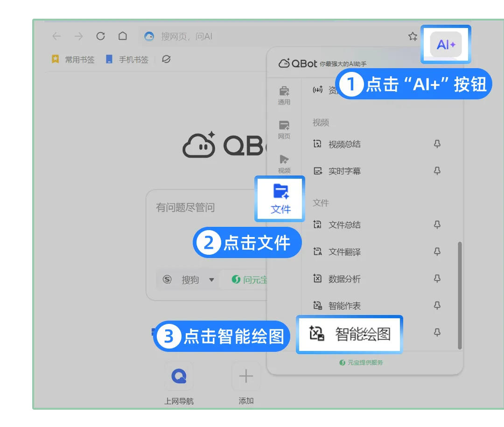The image size is (504, 427).
Task: Open 文件总结 feature
Action: pyautogui.click(x=344, y=225)
